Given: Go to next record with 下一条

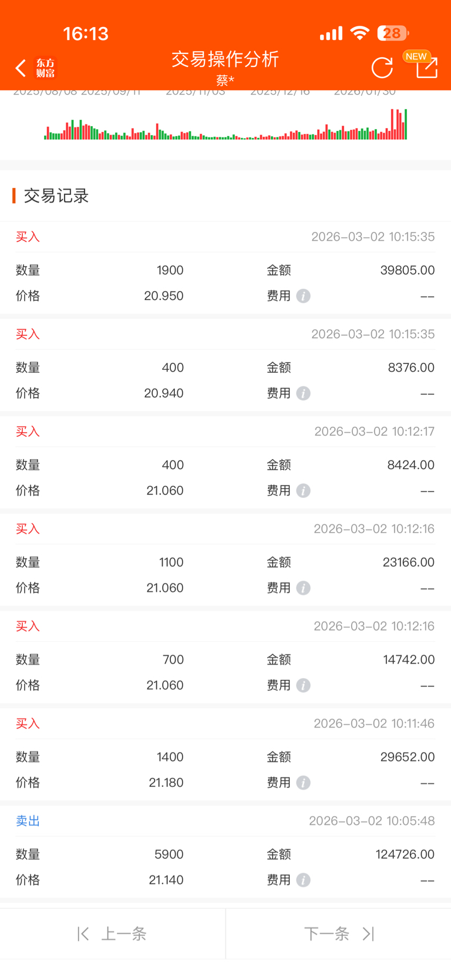Looking at the screenshot, I should (338, 934).
